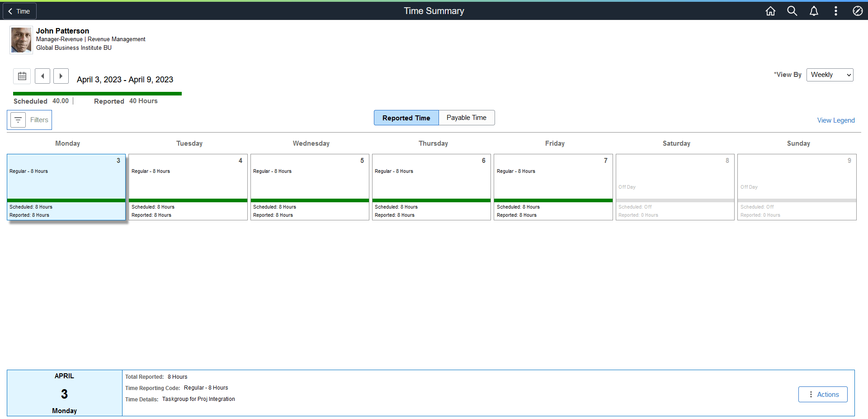The image size is (868, 419).
Task: Click the date range April 3, 2023 - April 9, 2023
Action: [125, 80]
